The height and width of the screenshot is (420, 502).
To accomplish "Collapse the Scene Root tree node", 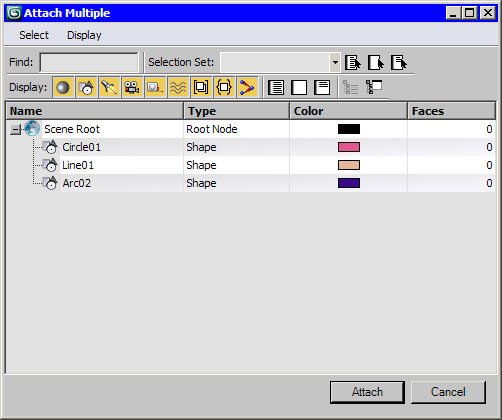I will [x=15, y=129].
